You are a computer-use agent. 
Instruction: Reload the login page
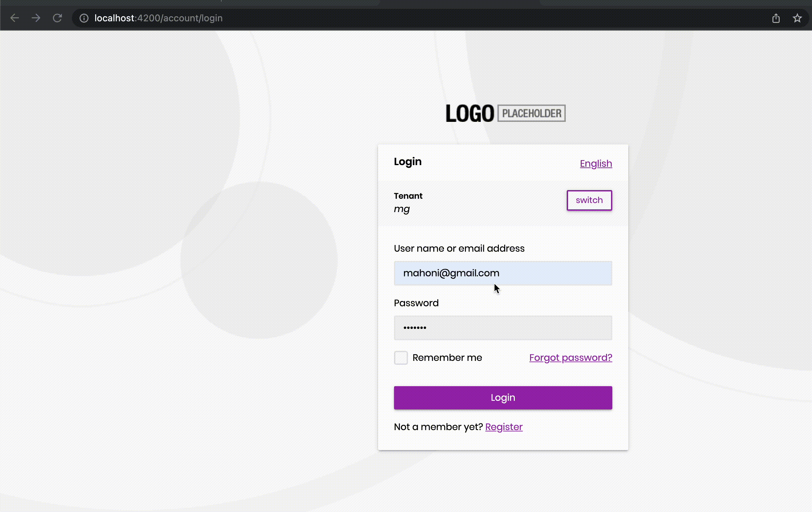(57, 18)
